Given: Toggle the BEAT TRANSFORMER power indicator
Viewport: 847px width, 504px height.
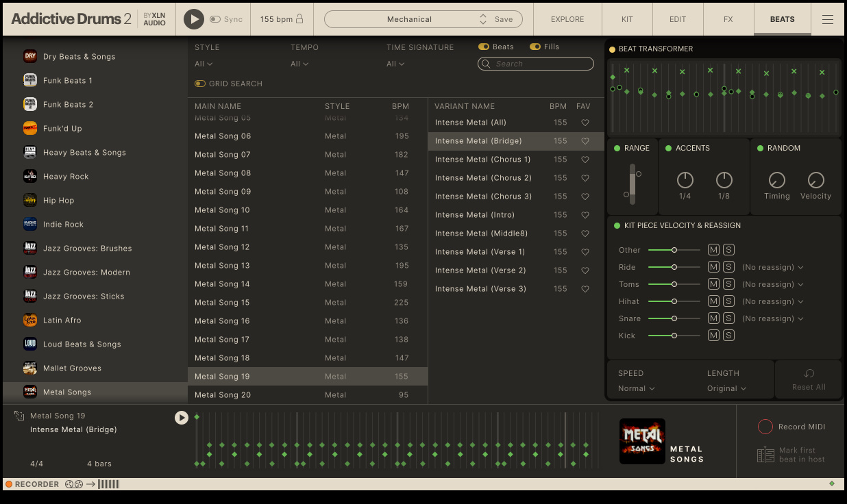Looking at the screenshot, I should (612, 49).
